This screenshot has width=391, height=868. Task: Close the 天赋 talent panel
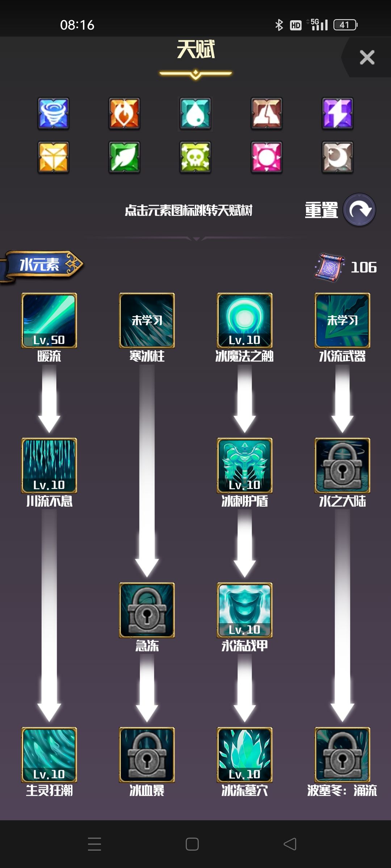pyautogui.click(x=367, y=57)
